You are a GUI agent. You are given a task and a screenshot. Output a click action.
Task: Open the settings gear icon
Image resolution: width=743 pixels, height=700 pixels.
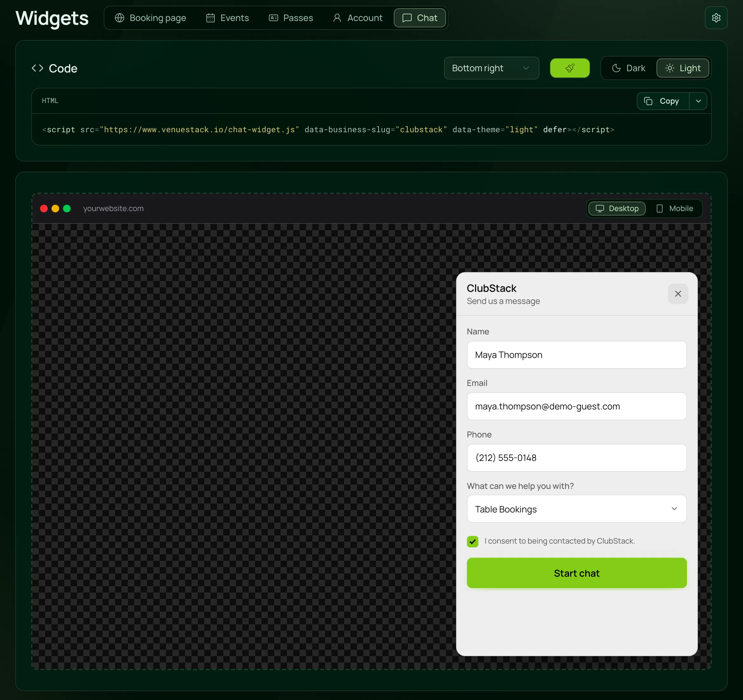(x=716, y=17)
